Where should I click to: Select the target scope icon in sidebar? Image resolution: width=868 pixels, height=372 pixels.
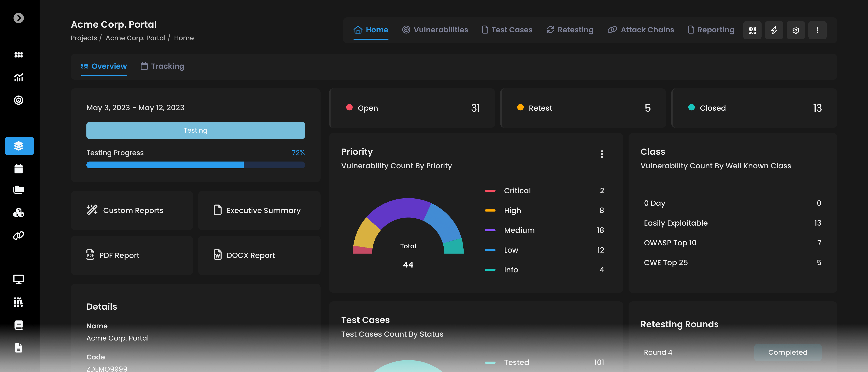(x=19, y=100)
